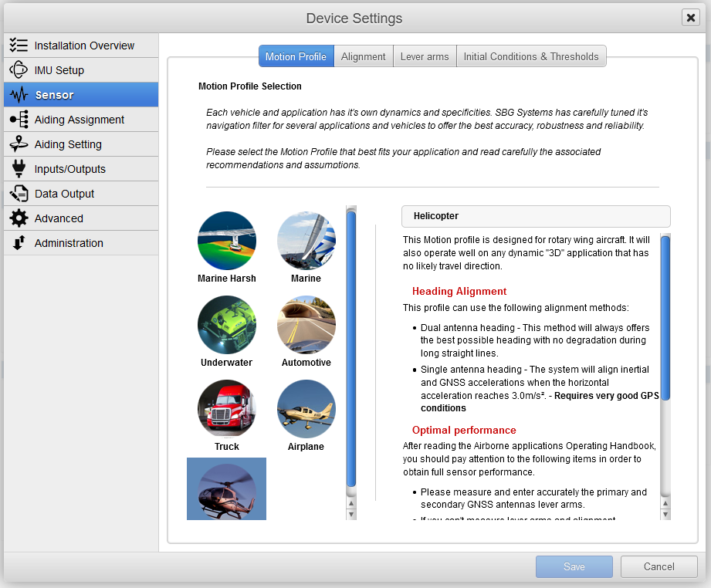Click the Sensor waveform icon
711x588 pixels.
pos(19,95)
